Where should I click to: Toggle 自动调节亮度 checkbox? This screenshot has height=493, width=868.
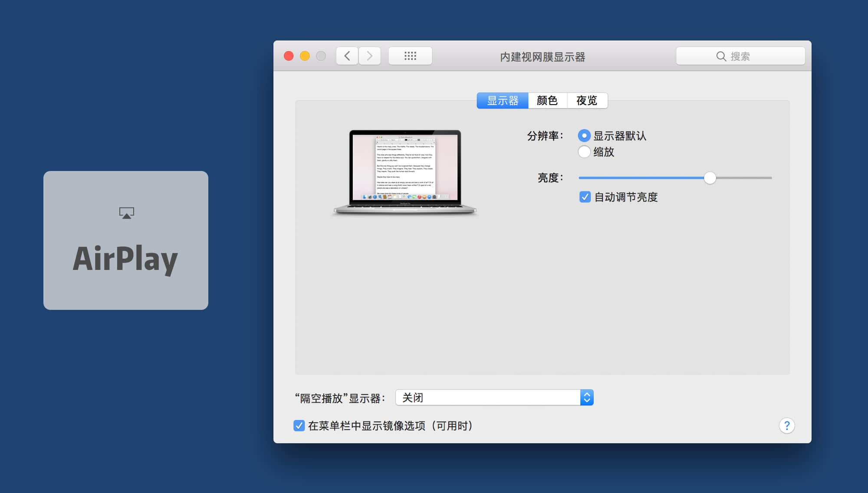(x=585, y=197)
